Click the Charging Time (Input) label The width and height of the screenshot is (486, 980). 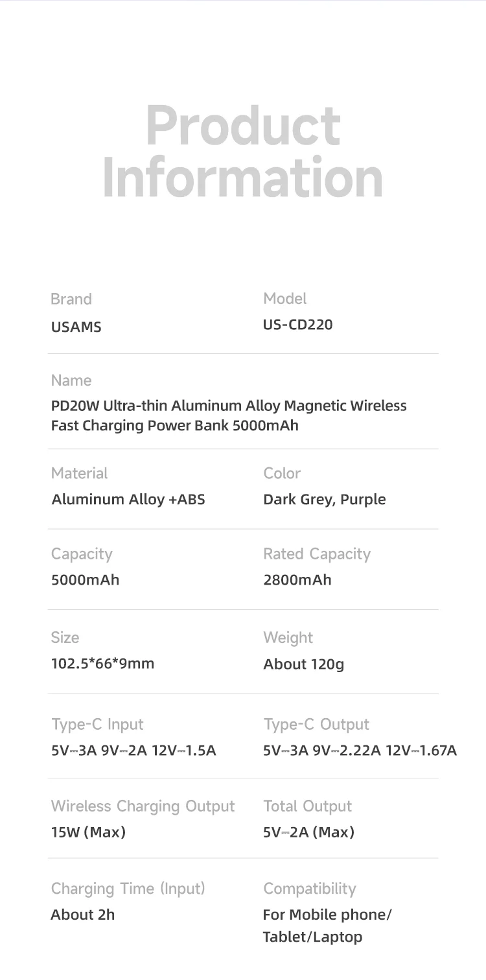tap(128, 889)
